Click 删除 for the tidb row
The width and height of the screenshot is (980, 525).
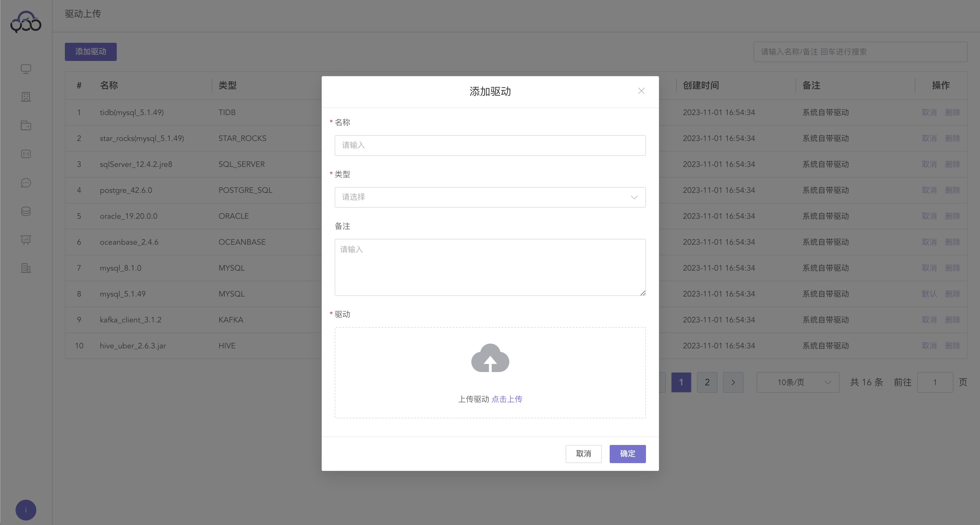(953, 112)
